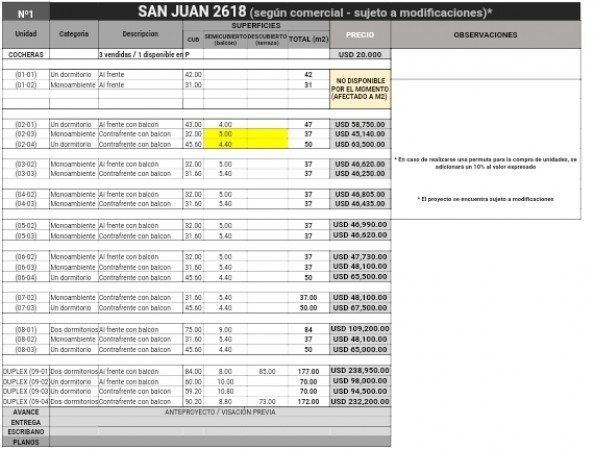The width and height of the screenshot is (594, 450).
Task: Click price 'USD 46,990.00'
Action: pyautogui.click(x=360, y=225)
